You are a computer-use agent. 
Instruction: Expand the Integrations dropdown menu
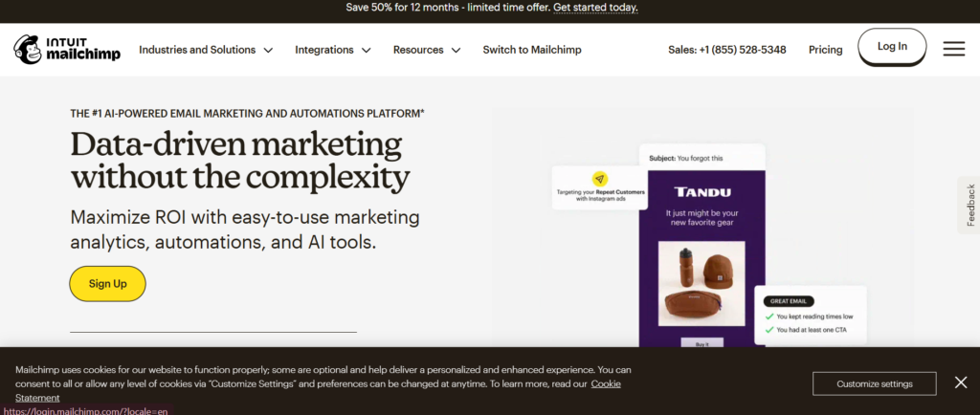pyautogui.click(x=332, y=50)
